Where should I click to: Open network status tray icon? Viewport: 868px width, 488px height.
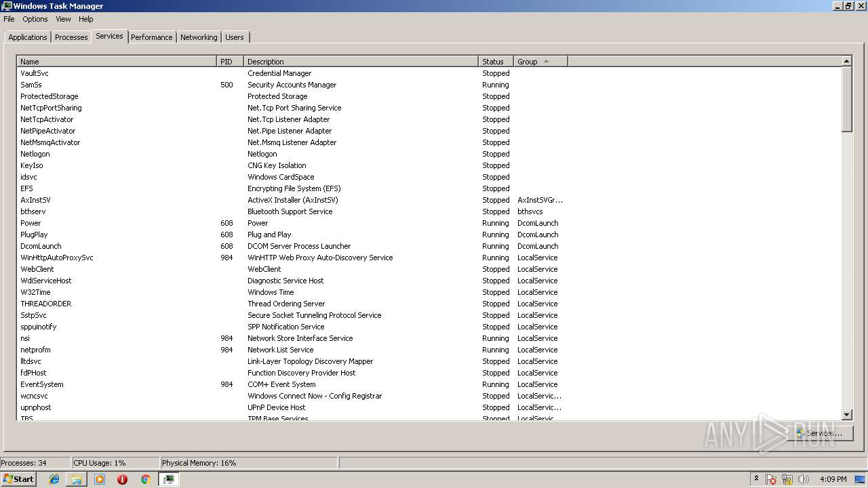(787, 479)
